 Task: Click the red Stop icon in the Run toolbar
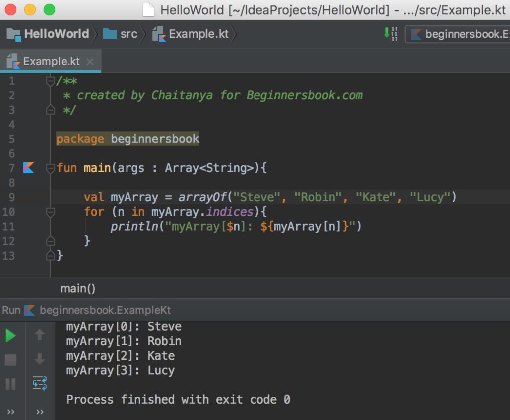click(10, 359)
